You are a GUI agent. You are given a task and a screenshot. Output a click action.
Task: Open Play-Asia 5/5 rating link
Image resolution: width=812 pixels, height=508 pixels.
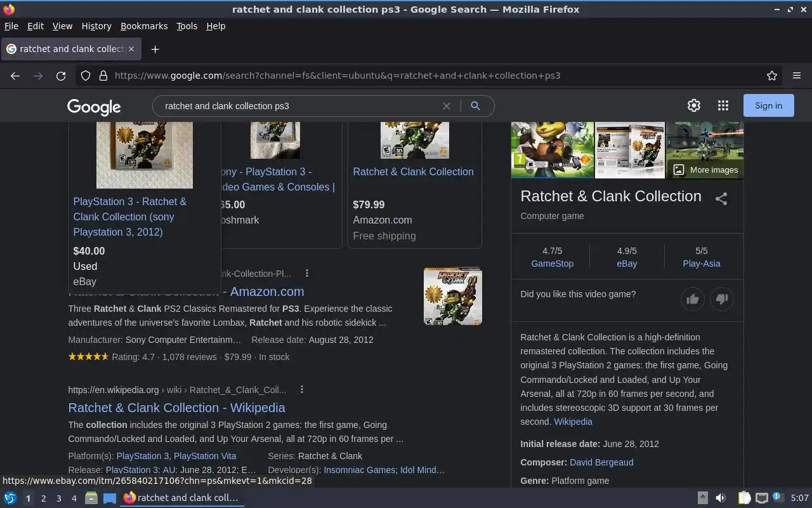[702, 264]
